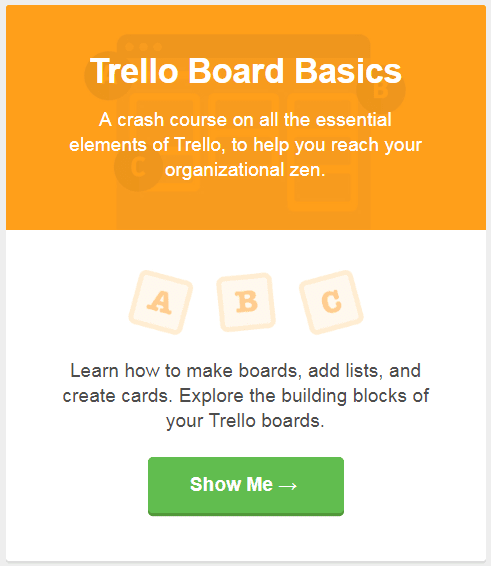Click the "Learn how to make boards" line
The image size is (491, 566).
coord(246,371)
